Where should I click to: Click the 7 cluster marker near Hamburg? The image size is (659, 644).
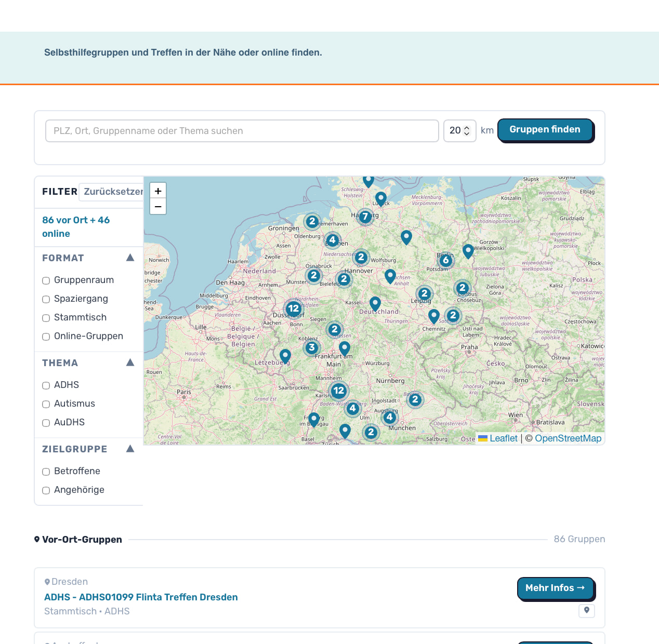point(365,217)
